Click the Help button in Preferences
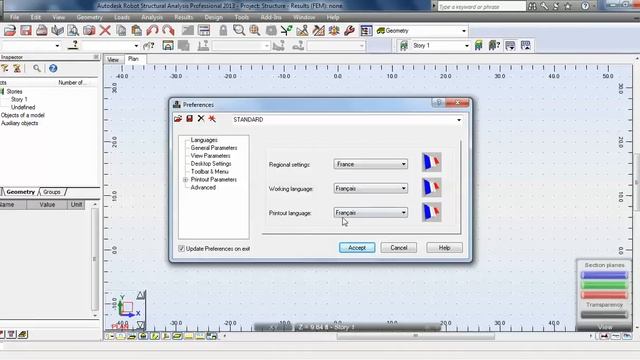This screenshot has width=640, height=360. pos(444,248)
